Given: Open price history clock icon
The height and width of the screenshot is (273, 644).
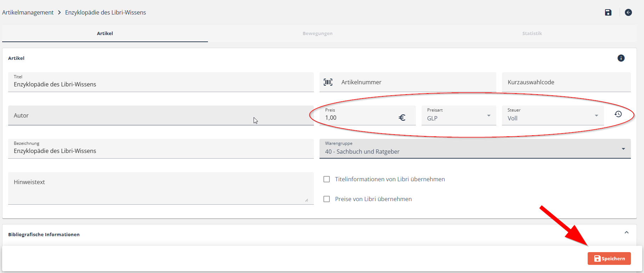Looking at the screenshot, I should (618, 114).
